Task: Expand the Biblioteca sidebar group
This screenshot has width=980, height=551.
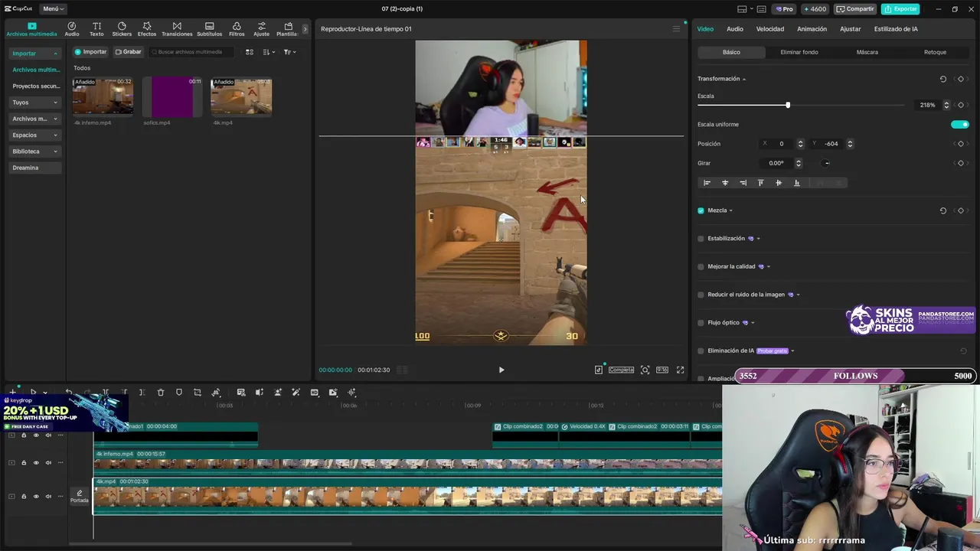Action: pyautogui.click(x=55, y=152)
